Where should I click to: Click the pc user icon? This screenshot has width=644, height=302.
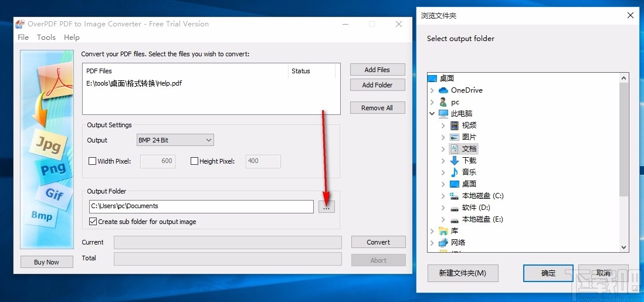click(x=443, y=102)
